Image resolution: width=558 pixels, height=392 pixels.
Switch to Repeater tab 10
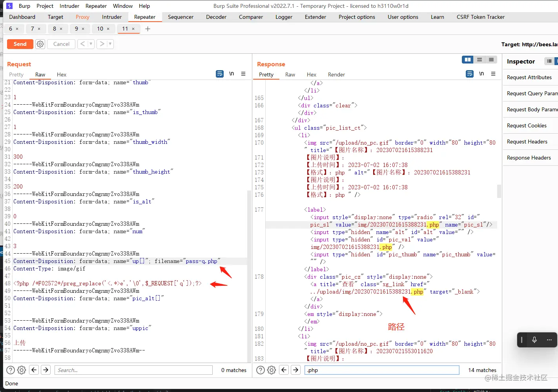coord(100,29)
